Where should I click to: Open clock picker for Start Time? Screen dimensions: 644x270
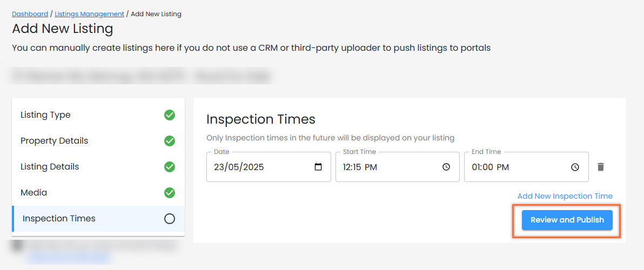(446, 167)
